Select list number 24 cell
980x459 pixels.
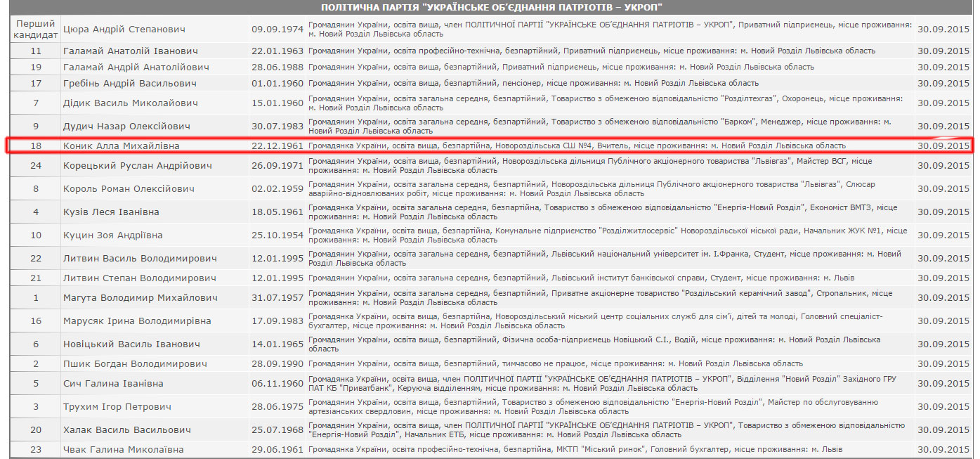pos(36,166)
